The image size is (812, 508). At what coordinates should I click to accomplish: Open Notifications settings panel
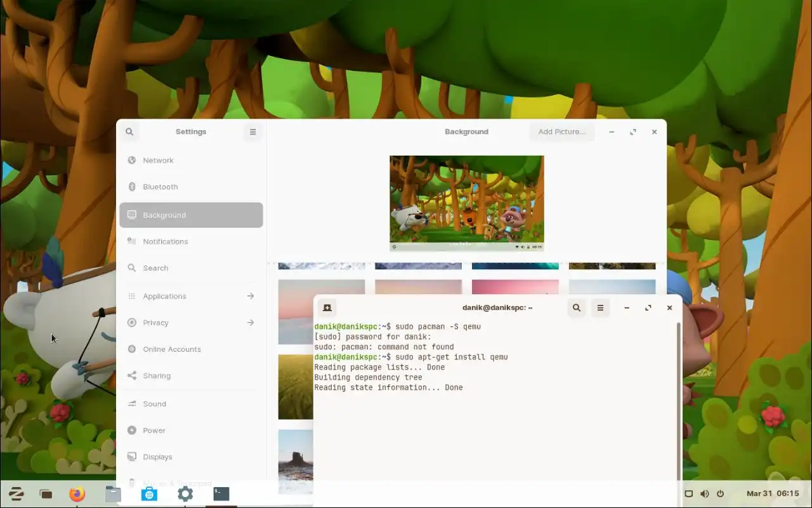(x=191, y=241)
